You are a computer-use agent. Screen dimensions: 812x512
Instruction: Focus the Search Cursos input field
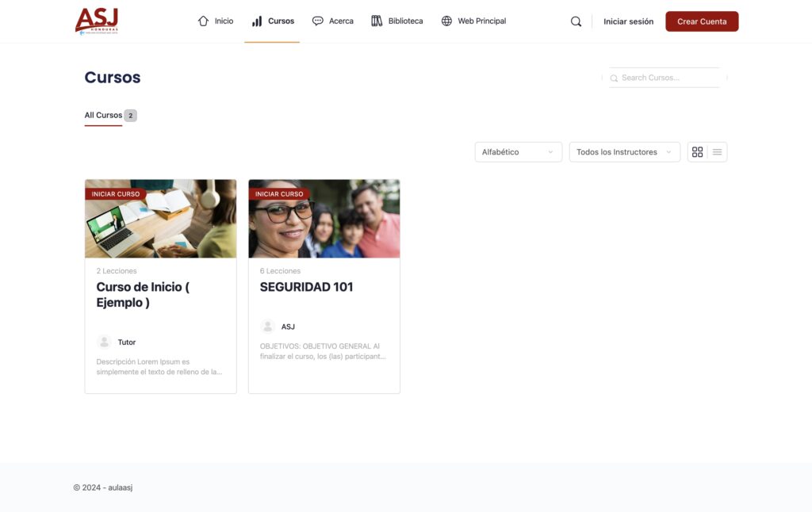coord(665,78)
